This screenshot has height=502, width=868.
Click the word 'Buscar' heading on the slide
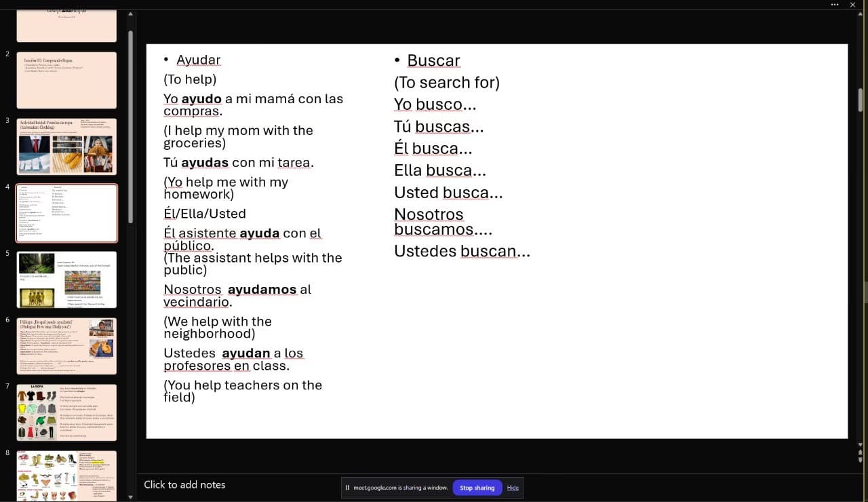pyautogui.click(x=433, y=60)
